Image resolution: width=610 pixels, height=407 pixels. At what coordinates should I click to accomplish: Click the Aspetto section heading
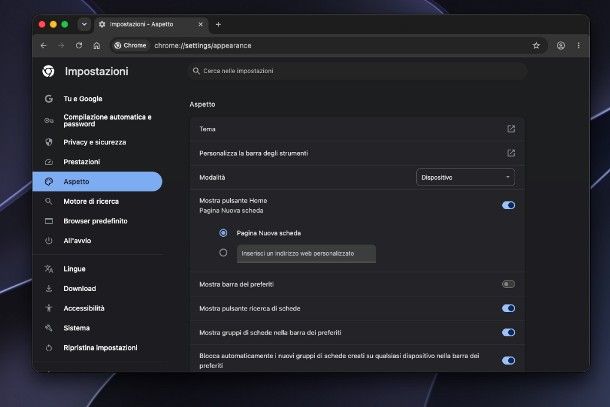click(202, 104)
